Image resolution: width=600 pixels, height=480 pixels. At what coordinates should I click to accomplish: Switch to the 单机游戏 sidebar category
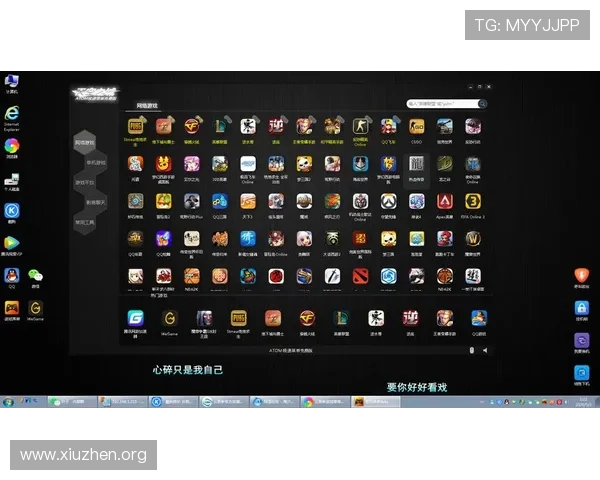click(96, 163)
